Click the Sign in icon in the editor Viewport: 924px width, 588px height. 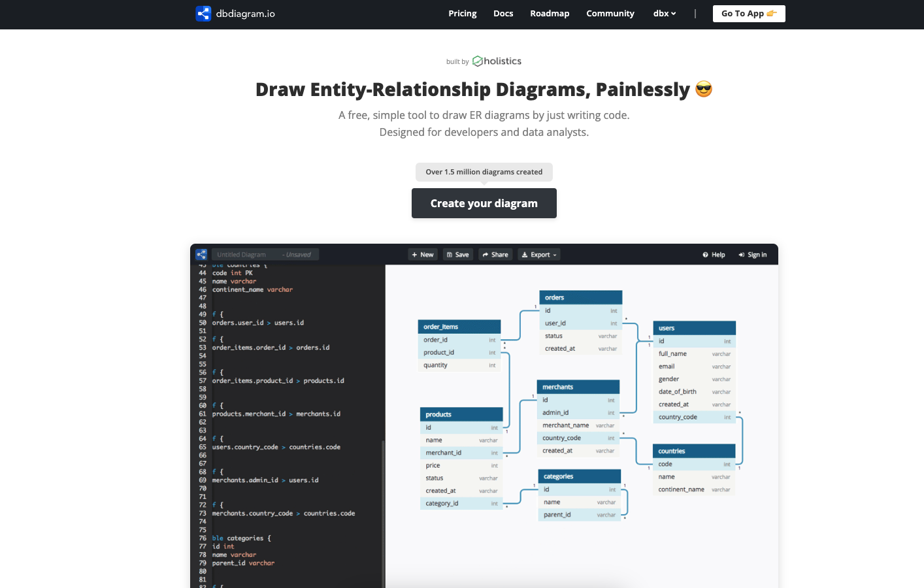[740, 254]
